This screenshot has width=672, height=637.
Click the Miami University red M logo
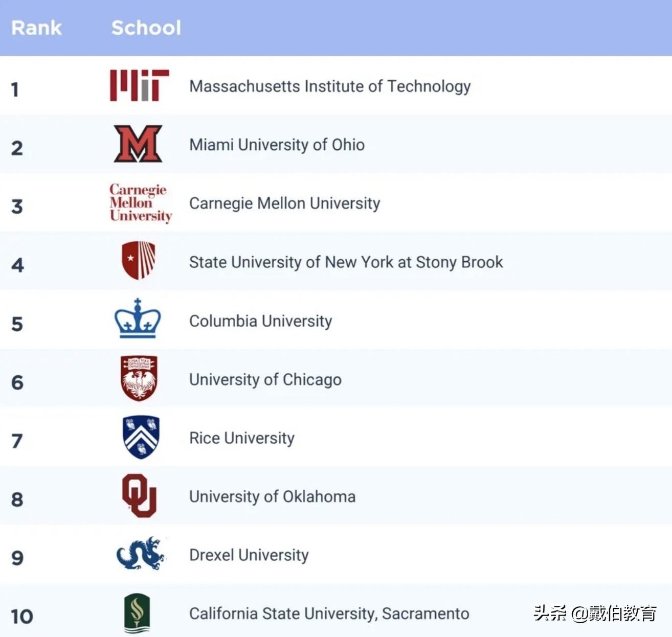coord(138,144)
